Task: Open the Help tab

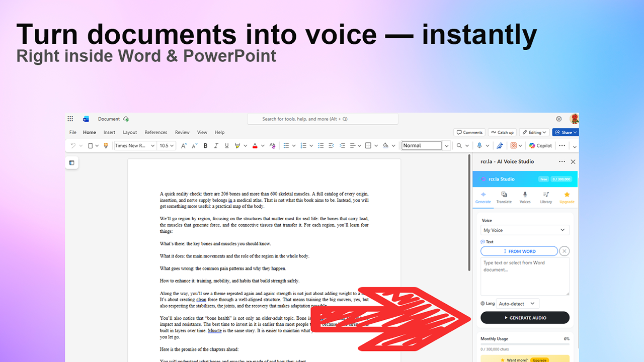Action: pyautogui.click(x=220, y=132)
